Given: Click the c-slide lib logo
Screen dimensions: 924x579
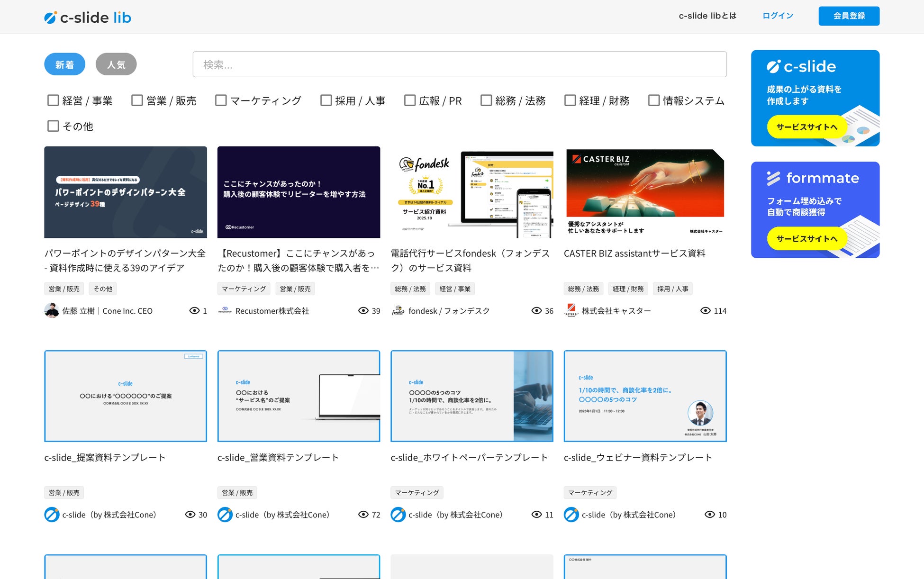Looking at the screenshot, I should click(88, 18).
